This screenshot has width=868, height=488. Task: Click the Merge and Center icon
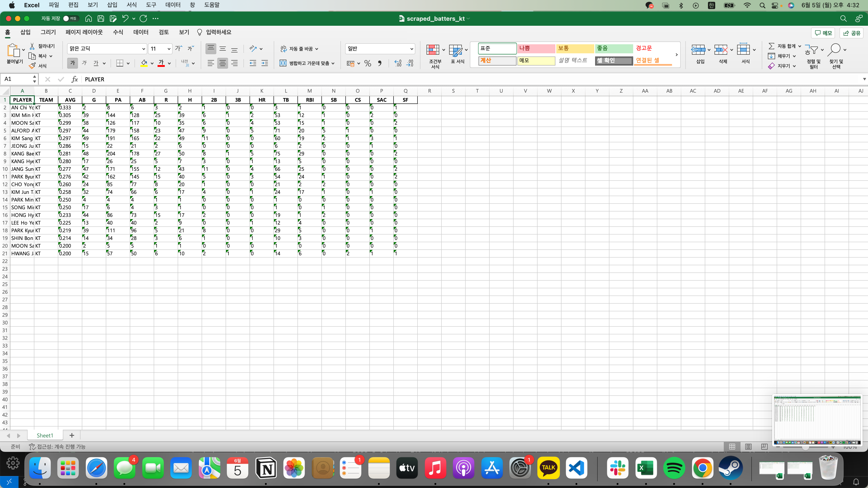coord(283,63)
